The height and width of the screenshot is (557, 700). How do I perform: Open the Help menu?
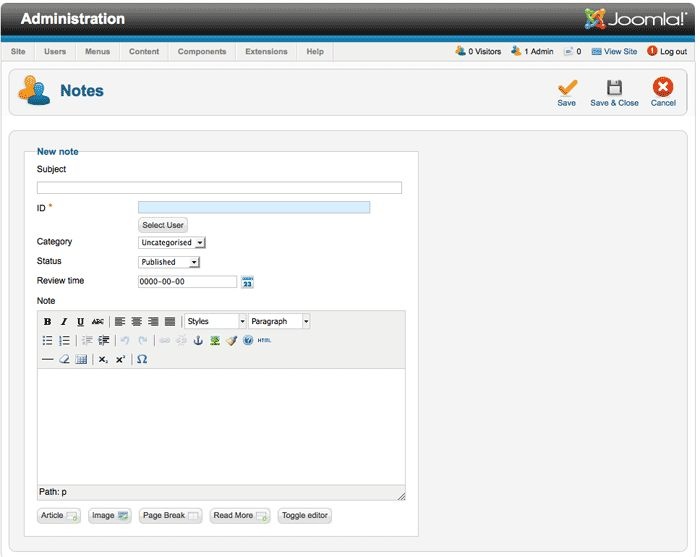[315, 51]
